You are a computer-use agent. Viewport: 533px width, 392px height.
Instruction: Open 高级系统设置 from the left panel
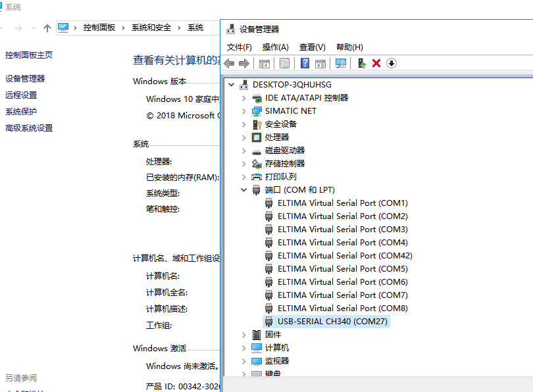(x=29, y=128)
